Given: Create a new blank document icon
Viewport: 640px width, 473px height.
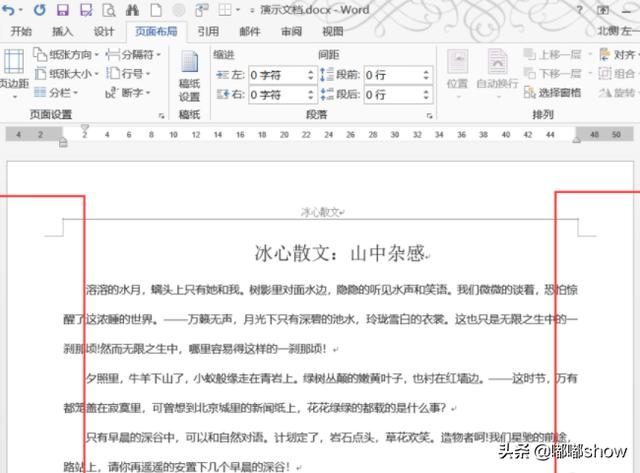Looking at the screenshot, I should (x=156, y=10).
